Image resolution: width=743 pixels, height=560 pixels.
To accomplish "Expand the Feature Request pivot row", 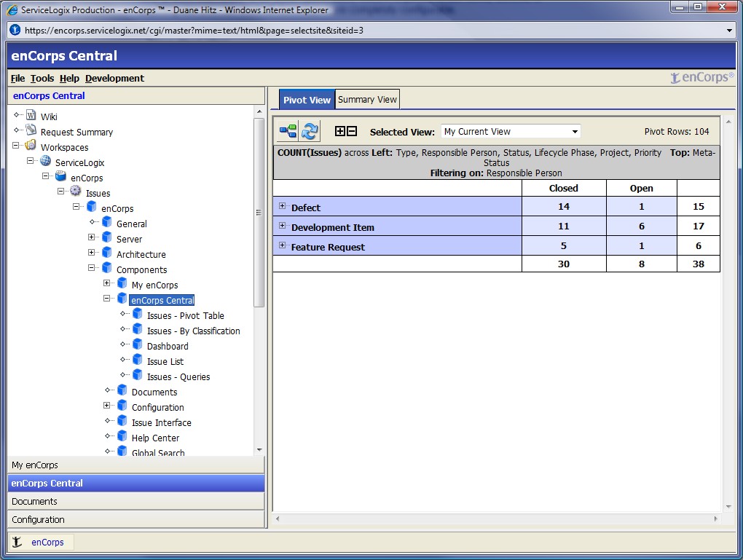I will 283,245.
